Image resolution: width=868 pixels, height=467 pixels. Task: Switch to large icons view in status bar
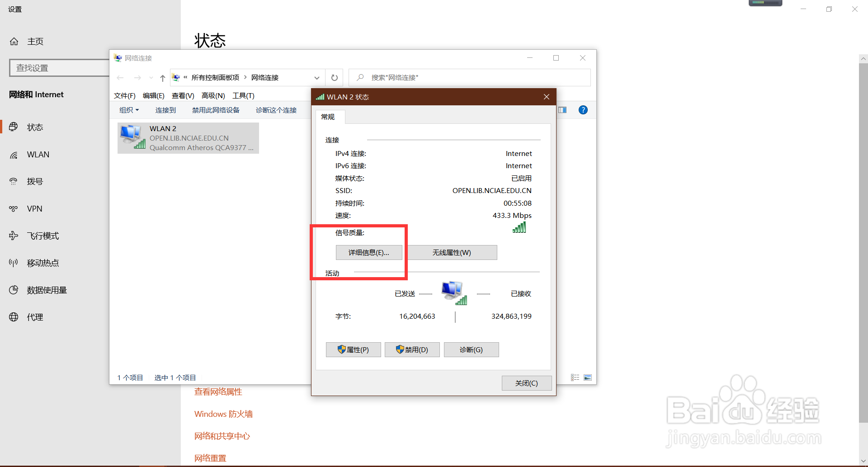pyautogui.click(x=588, y=377)
